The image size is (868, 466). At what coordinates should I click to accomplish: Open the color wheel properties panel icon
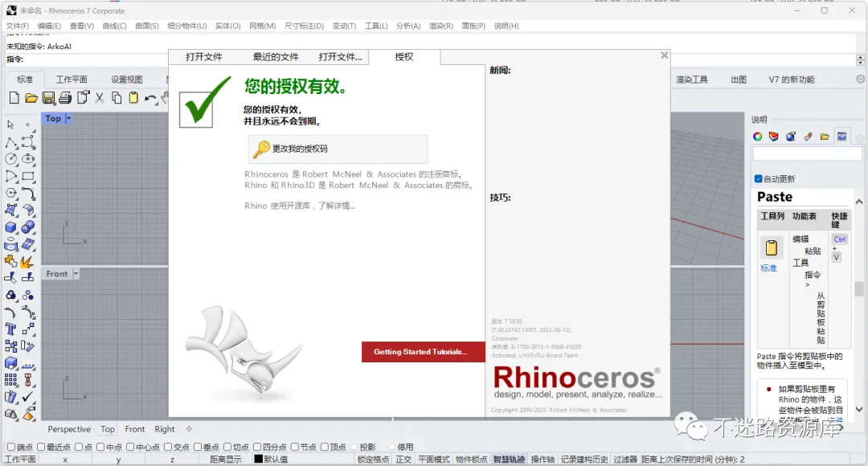(757, 137)
